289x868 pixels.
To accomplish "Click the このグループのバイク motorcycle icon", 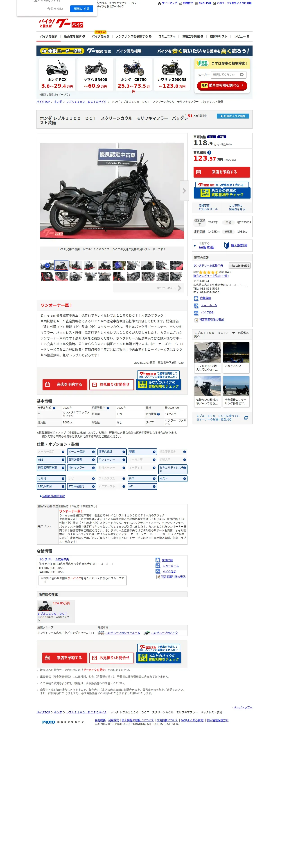I will tap(147, 633).
